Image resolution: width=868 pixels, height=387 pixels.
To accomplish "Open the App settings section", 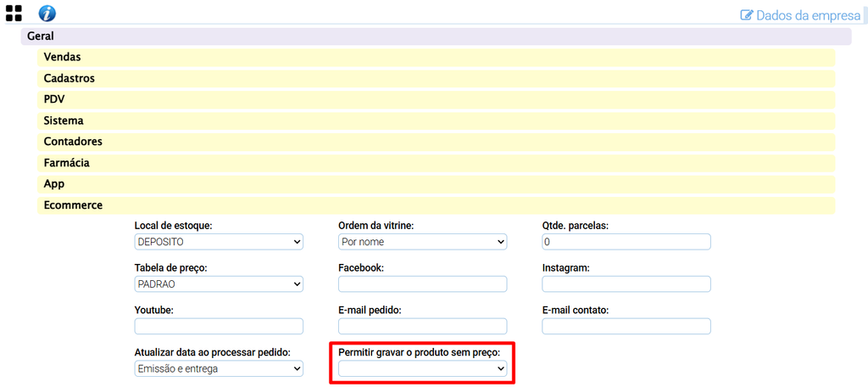I will click(436, 184).
